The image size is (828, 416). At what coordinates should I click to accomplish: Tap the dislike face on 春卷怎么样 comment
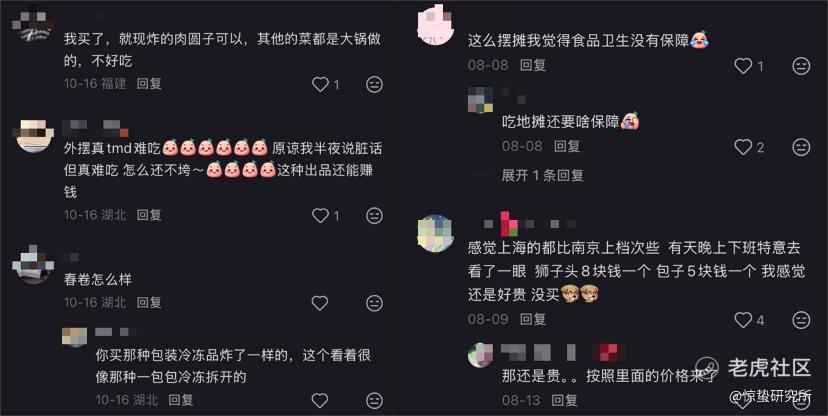click(374, 303)
